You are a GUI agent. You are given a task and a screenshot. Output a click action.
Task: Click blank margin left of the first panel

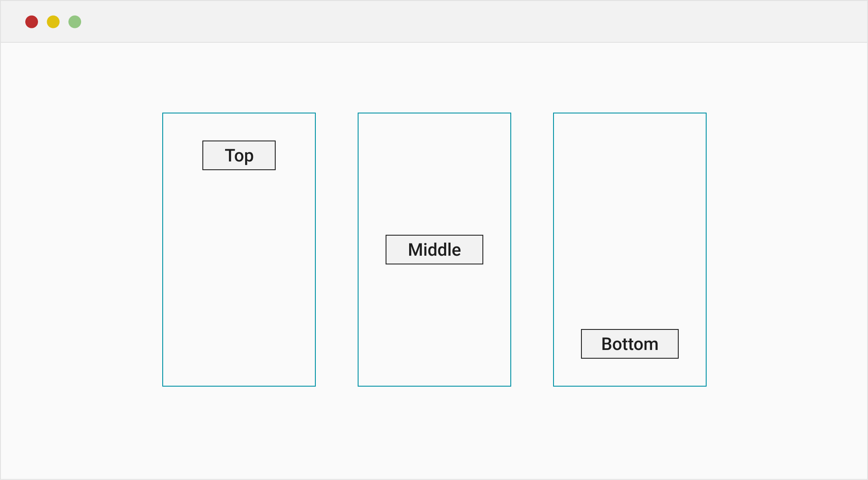tap(81, 250)
